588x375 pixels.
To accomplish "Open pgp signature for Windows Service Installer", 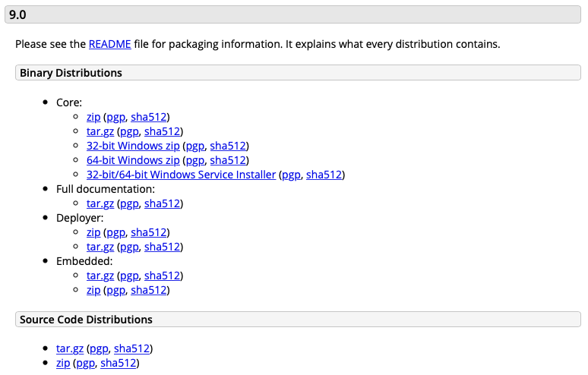I will click(292, 175).
